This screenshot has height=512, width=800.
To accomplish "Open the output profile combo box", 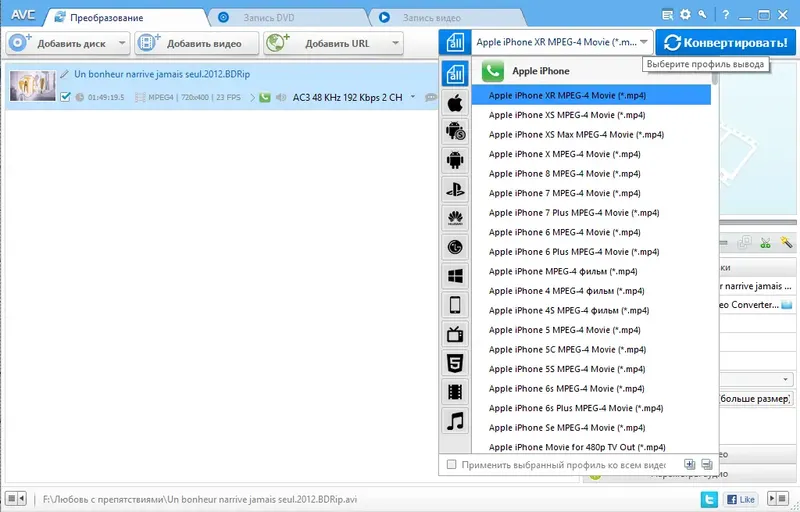I will [562, 42].
